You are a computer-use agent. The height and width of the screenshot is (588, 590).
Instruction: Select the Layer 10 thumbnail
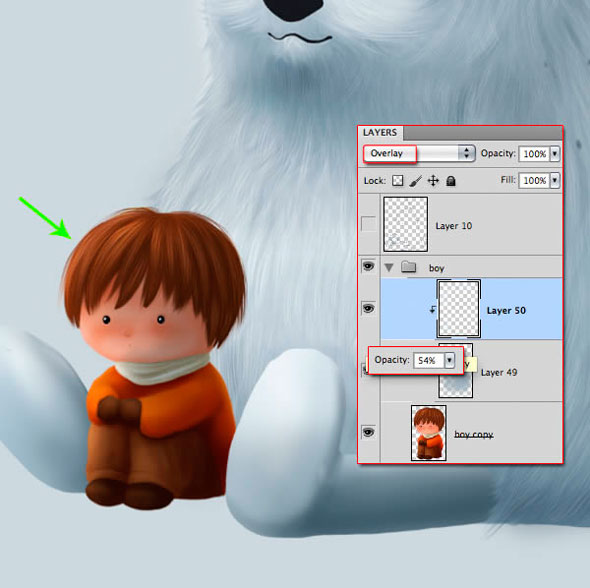(406, 224)
